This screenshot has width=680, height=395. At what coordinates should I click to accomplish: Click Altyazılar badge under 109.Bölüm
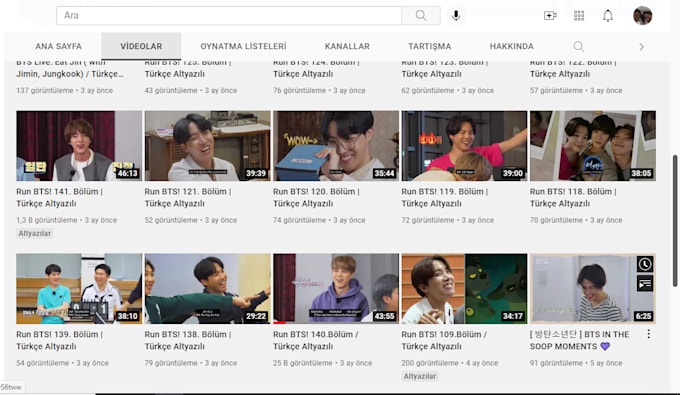pos(419,376)
